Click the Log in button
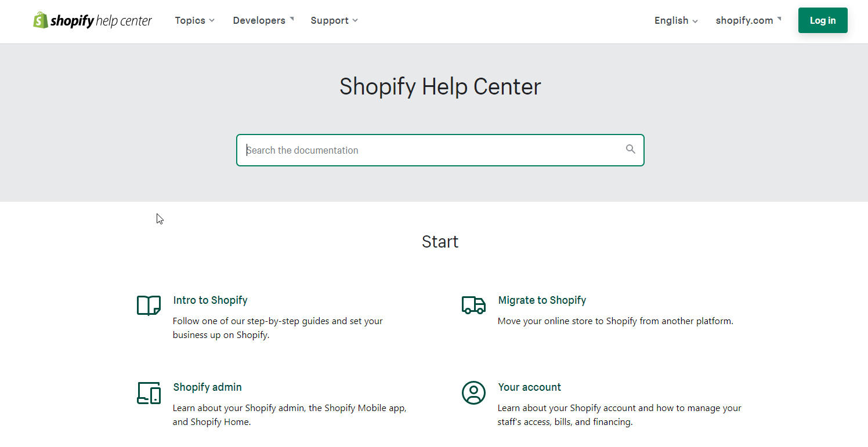 click(x=823, y=20)
